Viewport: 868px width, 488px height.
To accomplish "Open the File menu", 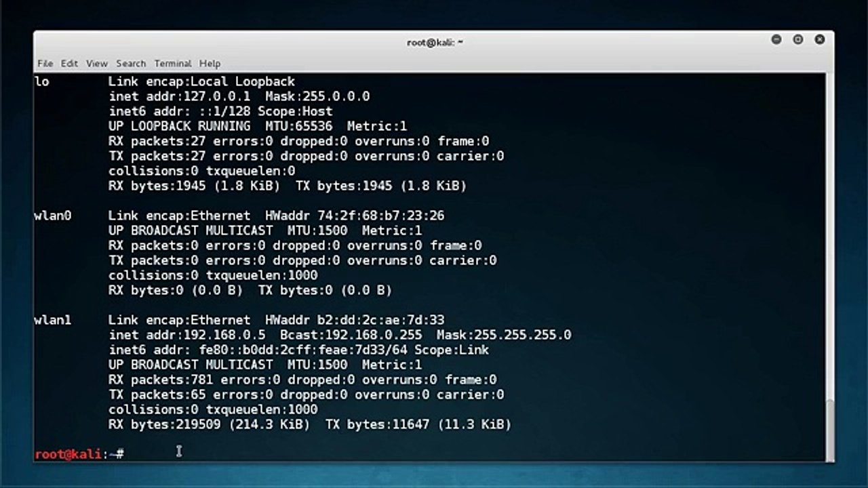I will [x=45, y=63].
